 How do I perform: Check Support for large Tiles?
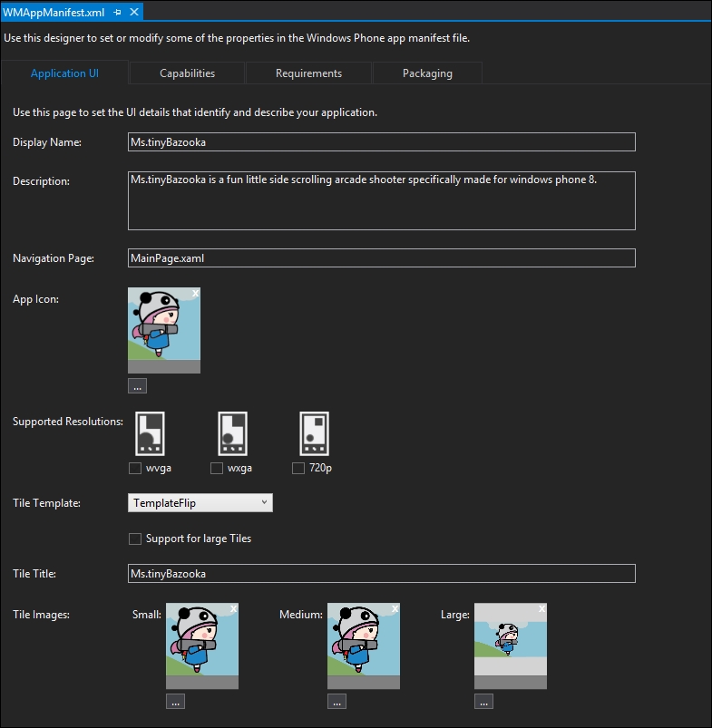[x=135, y=539]
